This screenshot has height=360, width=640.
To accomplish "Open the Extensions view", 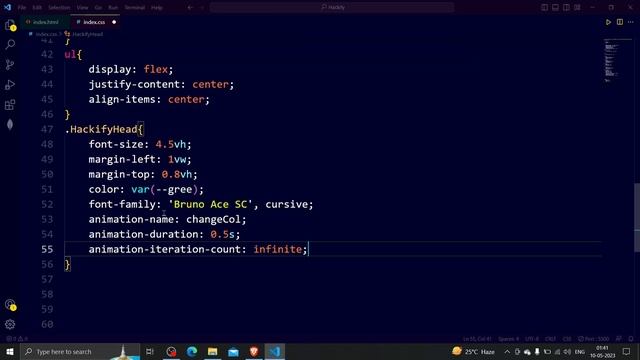I will click(x=10, y=105).
